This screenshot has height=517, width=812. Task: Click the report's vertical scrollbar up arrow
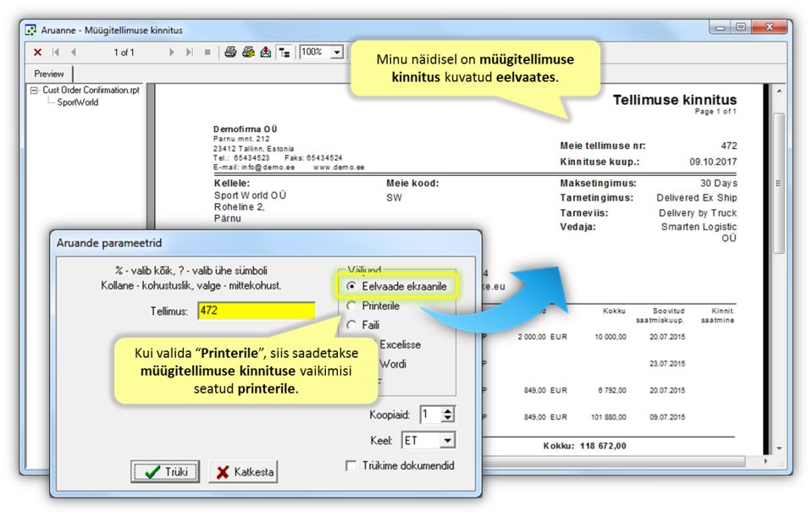[x=779, y=91]
